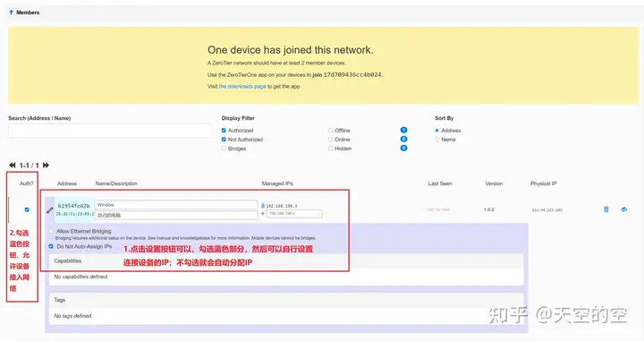Delete managed IP 192.168.196.3 via trash icon
644x341 pixels.
pyautogui.click(x=263, y=206)
